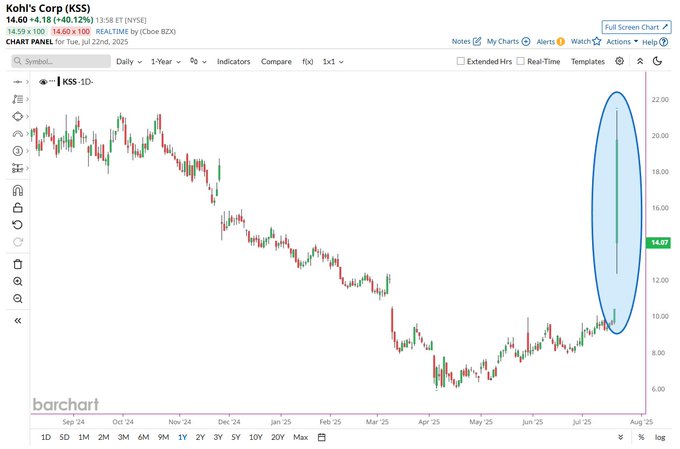Image resolution: width=680 pixels, height=449 pixels.
Task: Expand the Actions dropdown
Action: 622,42
